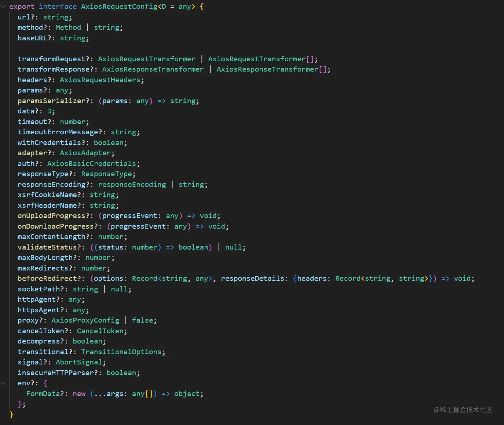The image size is (504, 425).
Task: Click the xsrfHeaderName property
Action: pos(47,206)
